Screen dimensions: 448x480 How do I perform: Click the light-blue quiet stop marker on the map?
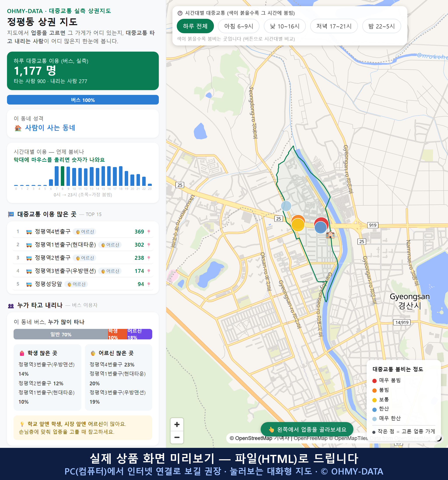click(286, 206)
